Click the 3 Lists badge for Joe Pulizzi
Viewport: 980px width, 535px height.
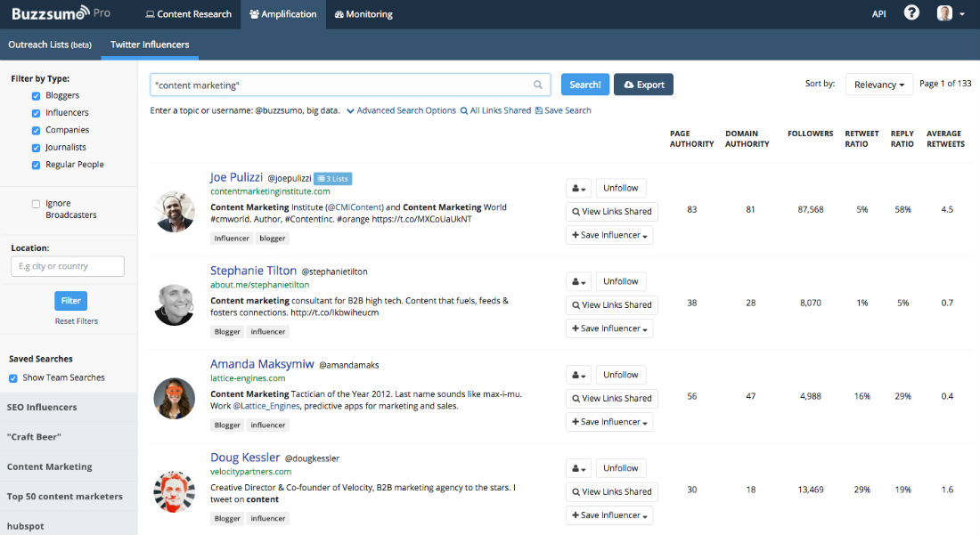(x=333, y=179)
